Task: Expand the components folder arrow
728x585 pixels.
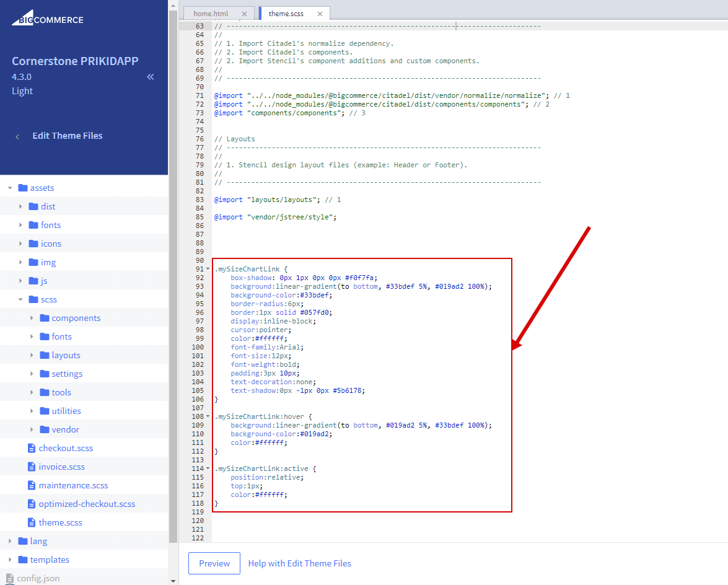Action: coord(32,318)
